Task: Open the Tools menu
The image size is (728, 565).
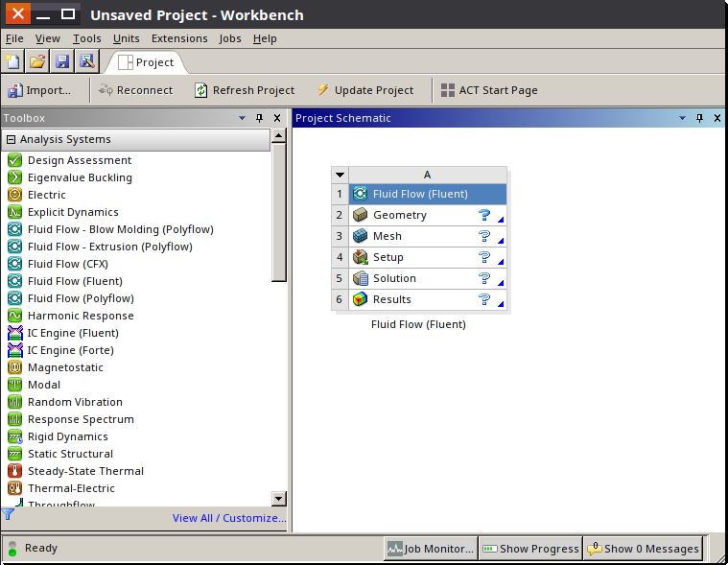Action: click(87, 38)
